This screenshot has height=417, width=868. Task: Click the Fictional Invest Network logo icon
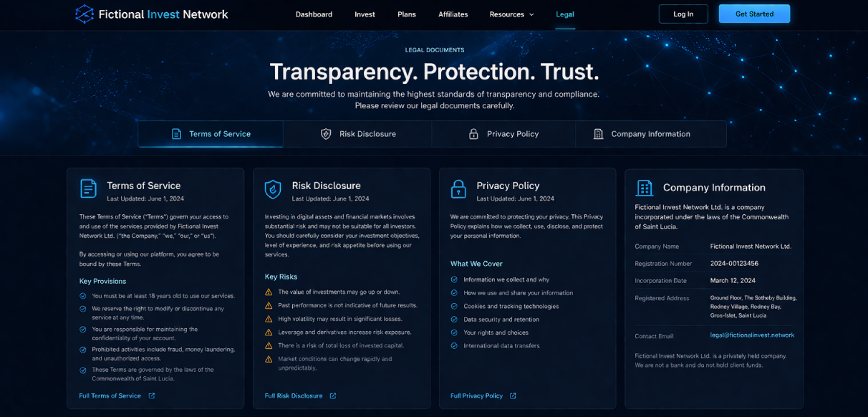85,14
